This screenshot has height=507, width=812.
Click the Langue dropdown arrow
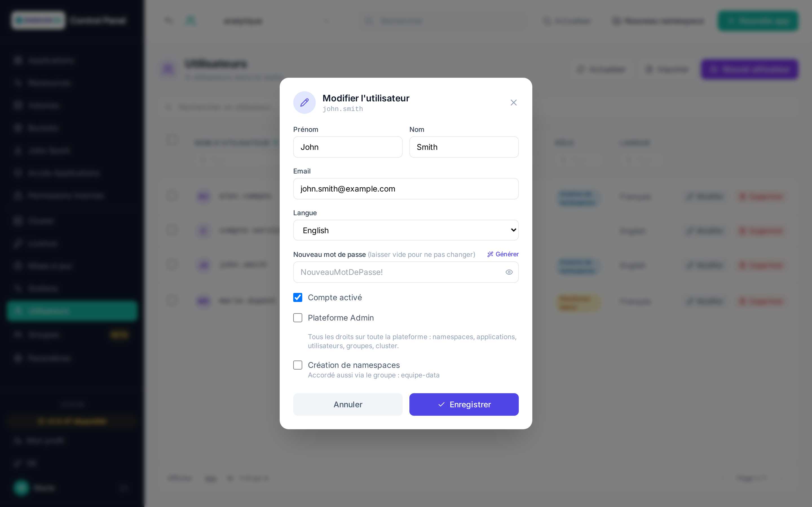(513, 230)
